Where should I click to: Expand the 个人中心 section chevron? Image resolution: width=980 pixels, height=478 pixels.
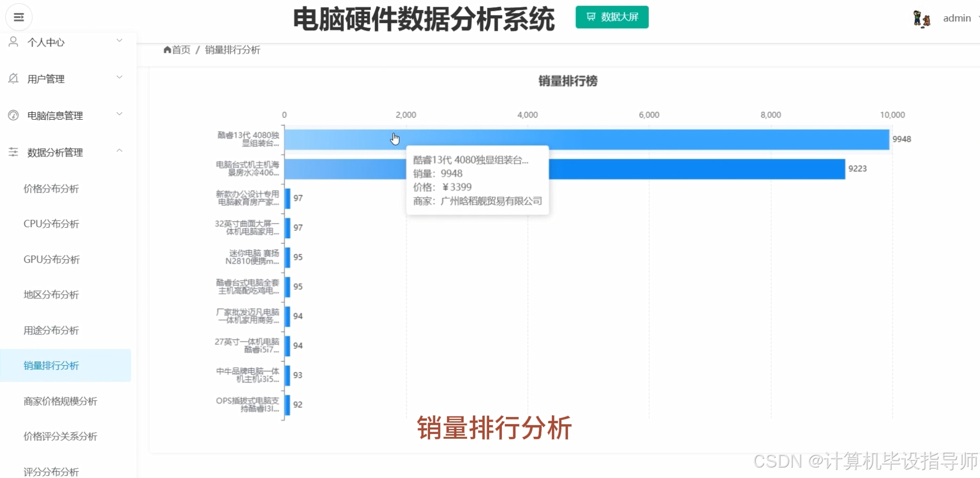coord(119,40)
